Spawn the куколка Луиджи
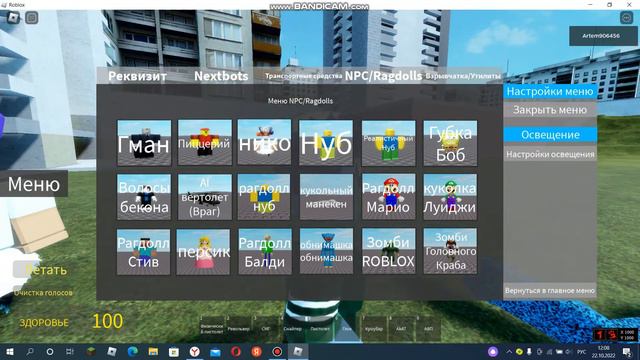Screen dimensions: 640x360 (x=450, y=197)
